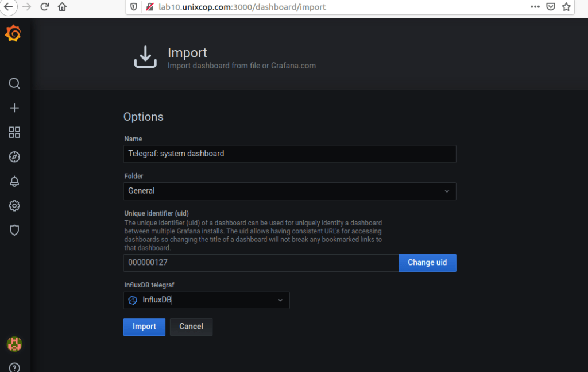
Task: Open the Server Admin shield icon
Action: (14, 230)
